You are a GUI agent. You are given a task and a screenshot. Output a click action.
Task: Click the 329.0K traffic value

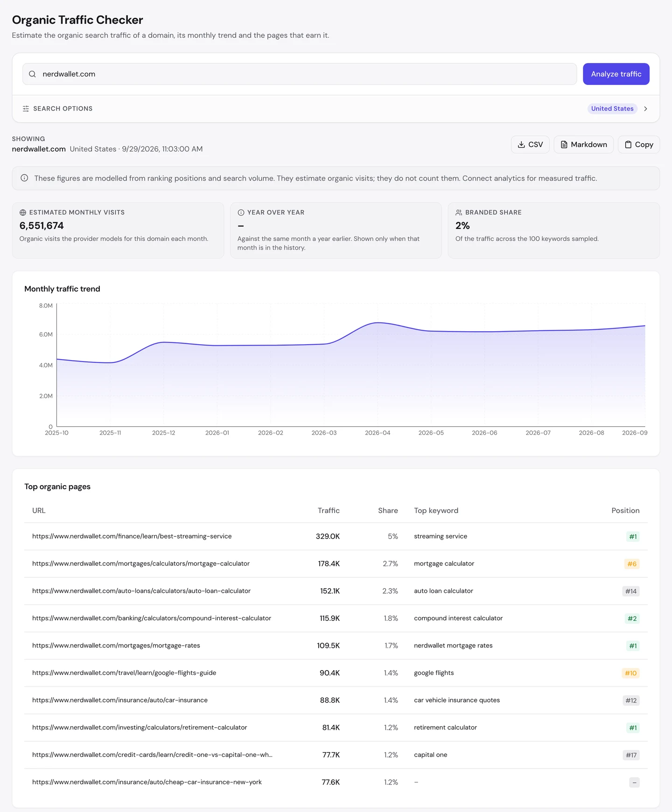tap(328, 536)
